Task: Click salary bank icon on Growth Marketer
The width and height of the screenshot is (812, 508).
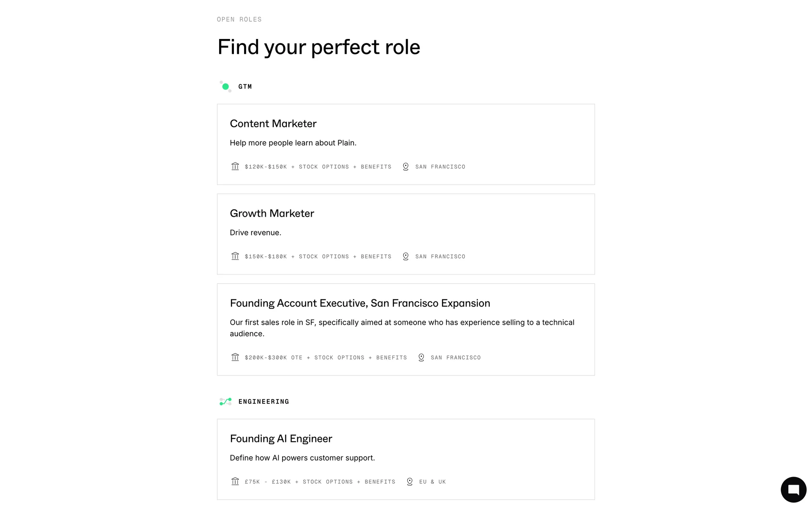Action: pos(235,256)
